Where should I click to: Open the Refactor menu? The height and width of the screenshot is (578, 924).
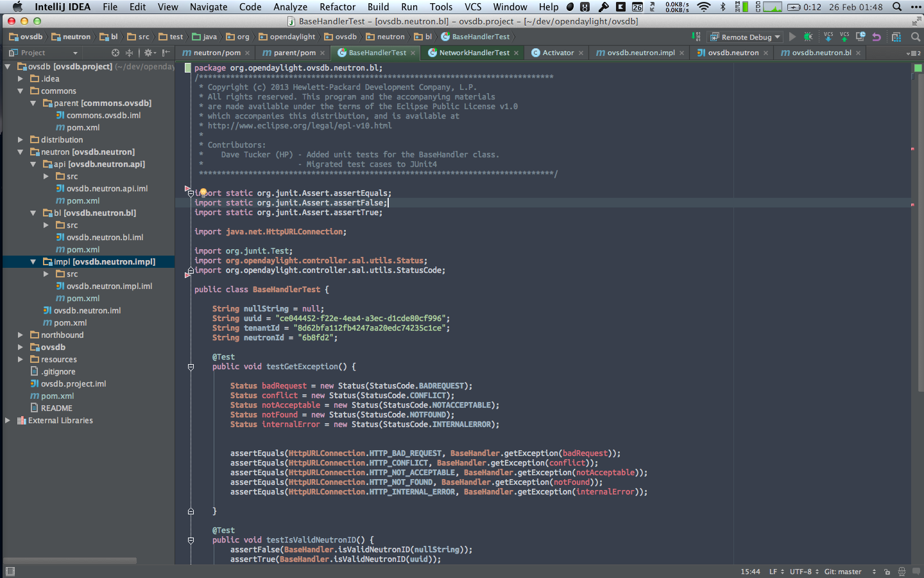coord(338,7)
